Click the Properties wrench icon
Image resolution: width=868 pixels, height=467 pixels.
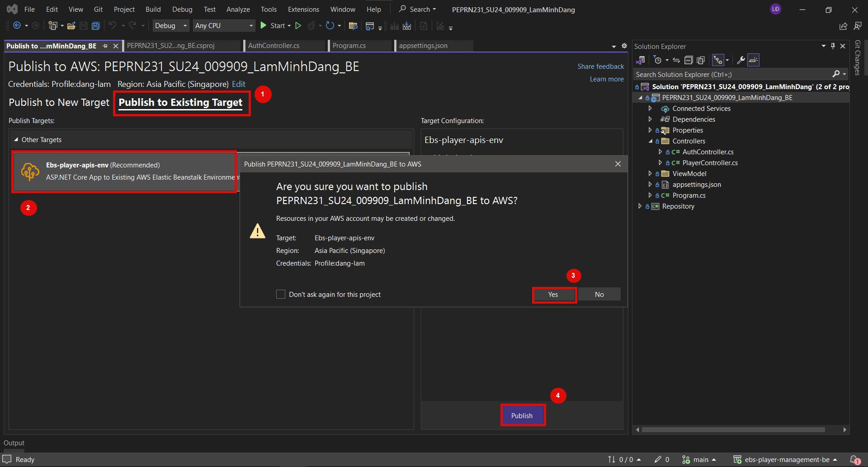pos(741,60)
